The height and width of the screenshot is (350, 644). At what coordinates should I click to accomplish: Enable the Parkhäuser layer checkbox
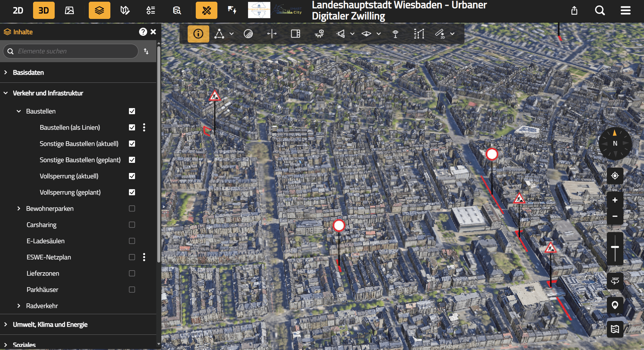click(132, 290)
